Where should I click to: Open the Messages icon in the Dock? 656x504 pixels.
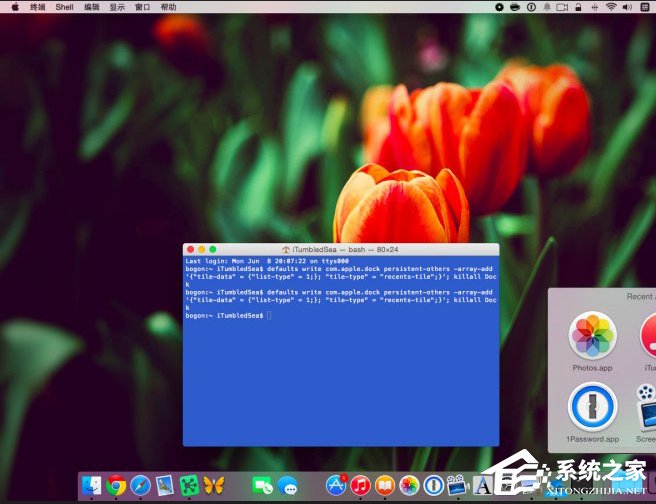288,486
